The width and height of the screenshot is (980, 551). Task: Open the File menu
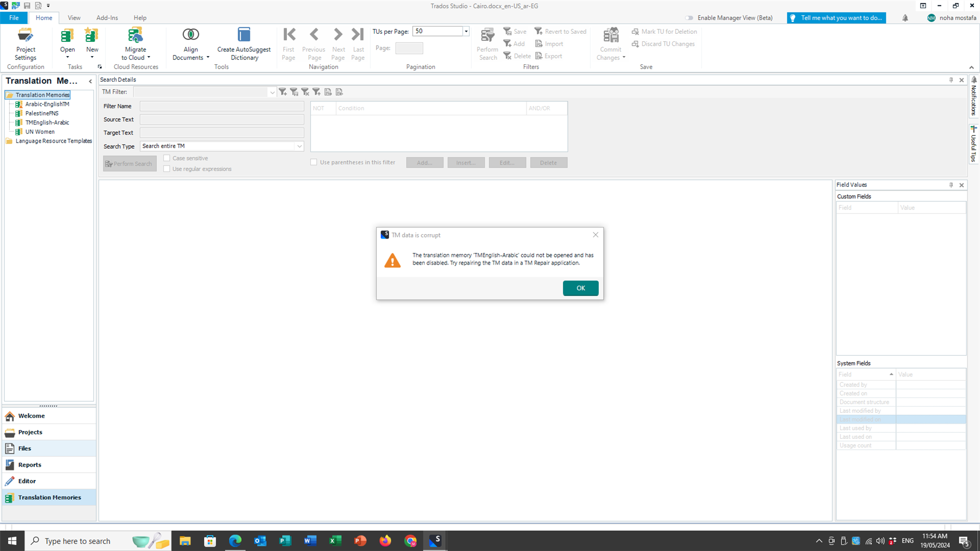pyautogui.click(x=14, y=18)
